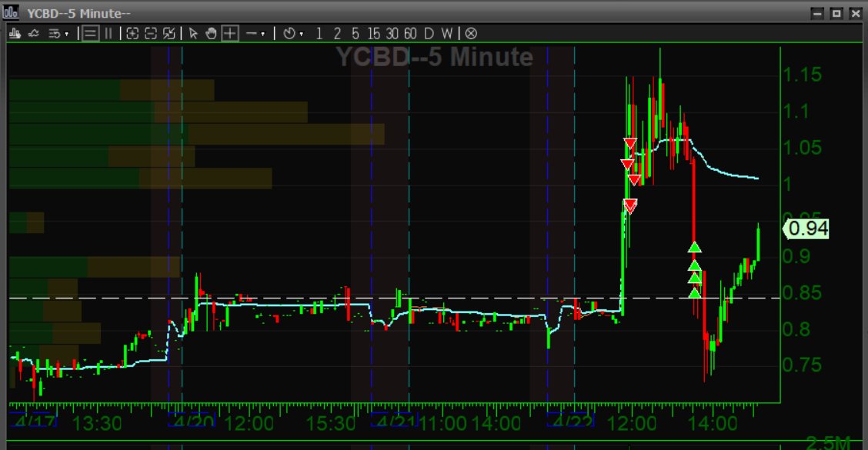Expand the line drawing tool dropdown arrow

click(263, 35)
